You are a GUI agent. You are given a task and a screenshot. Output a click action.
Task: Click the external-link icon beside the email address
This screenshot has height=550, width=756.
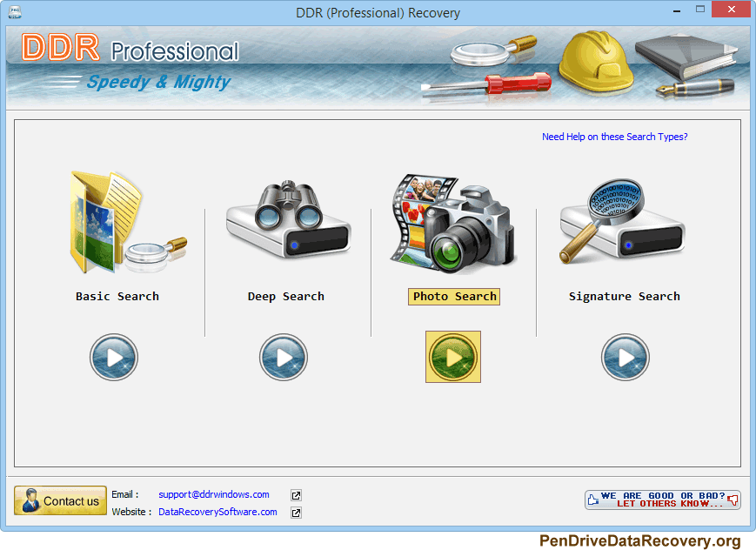[x=296, y=495]
